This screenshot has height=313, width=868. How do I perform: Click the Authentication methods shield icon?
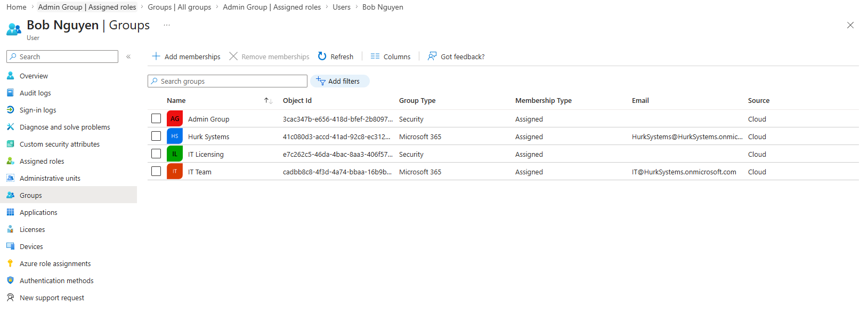(x=10, y=280)
